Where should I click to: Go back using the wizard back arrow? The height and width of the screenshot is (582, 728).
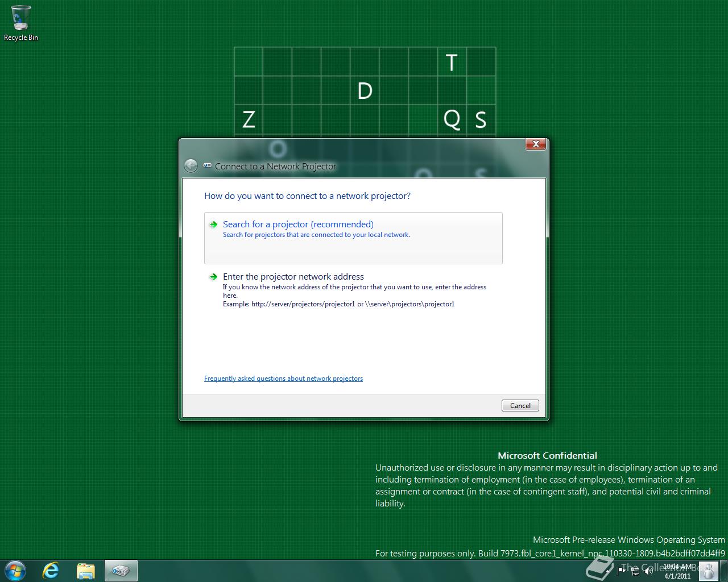pyautogui.click(x=191, y=165)
